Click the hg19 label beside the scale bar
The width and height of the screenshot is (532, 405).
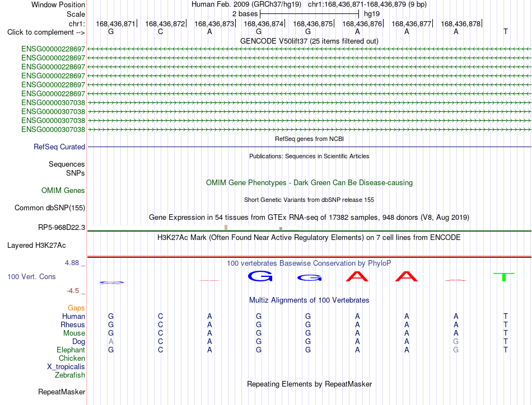(371, 14)
